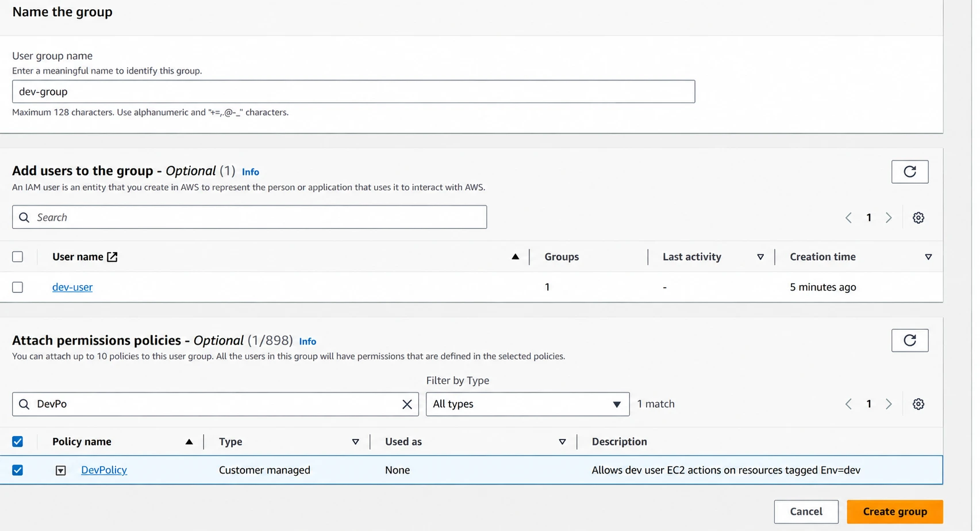The image size is (980, 531).
Task: Check the dev-user row checkbox
Action: pos(18,287)
